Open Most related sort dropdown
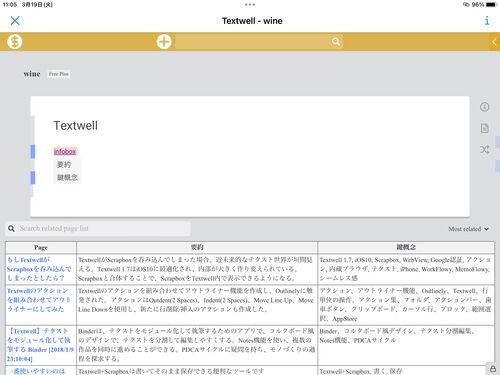 tap(468, 229)
